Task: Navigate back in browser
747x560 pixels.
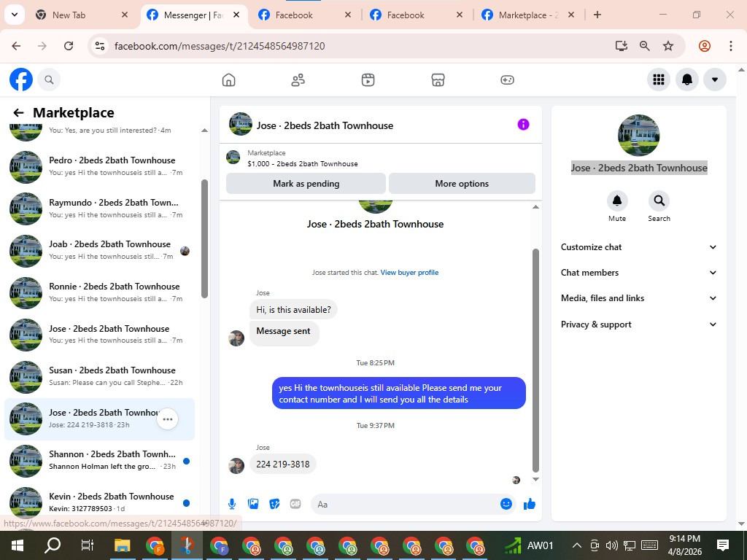Action: pyautogui.click(x=16, y=46)
